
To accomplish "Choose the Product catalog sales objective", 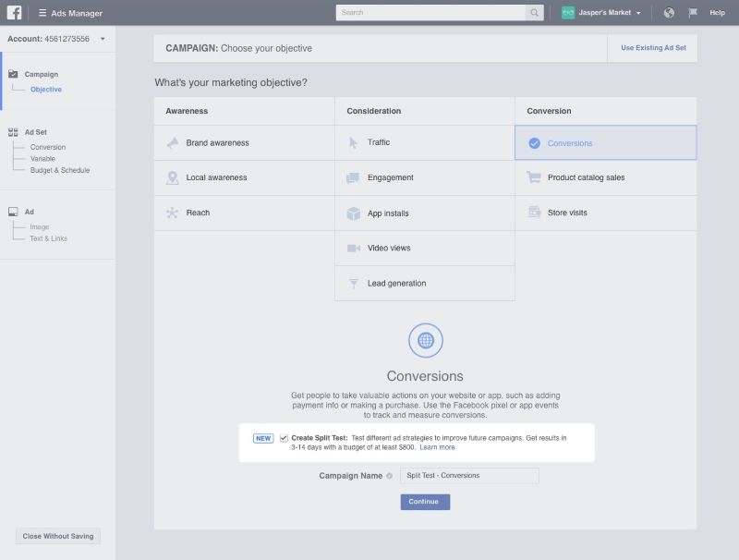I will coord(606,177).
